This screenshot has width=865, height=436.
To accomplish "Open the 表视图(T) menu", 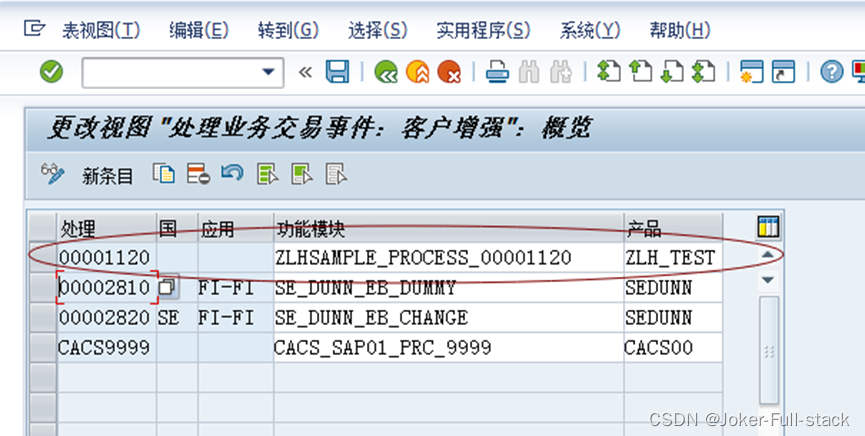I will click(x=101, y=30).
